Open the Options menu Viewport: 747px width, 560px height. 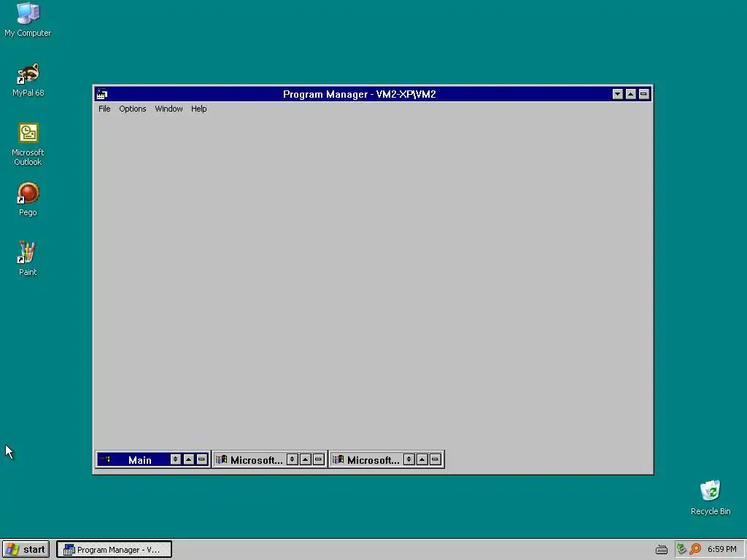tap(133, 109)
